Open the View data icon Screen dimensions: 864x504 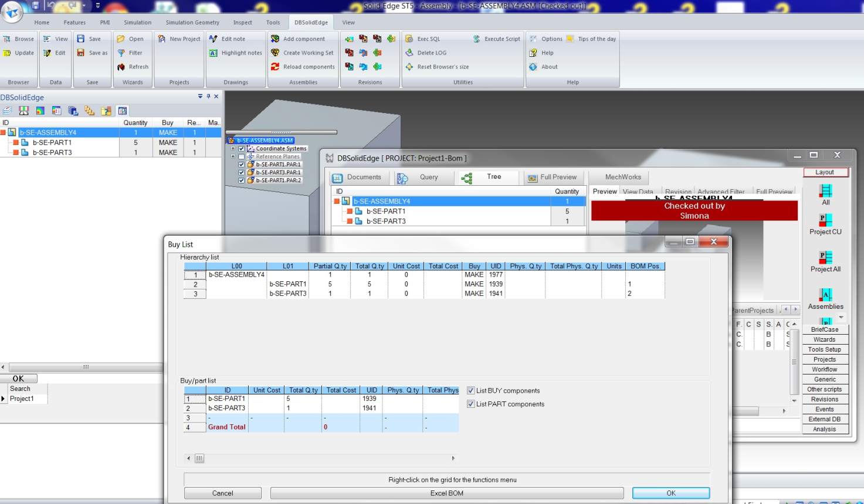(47, 39)
